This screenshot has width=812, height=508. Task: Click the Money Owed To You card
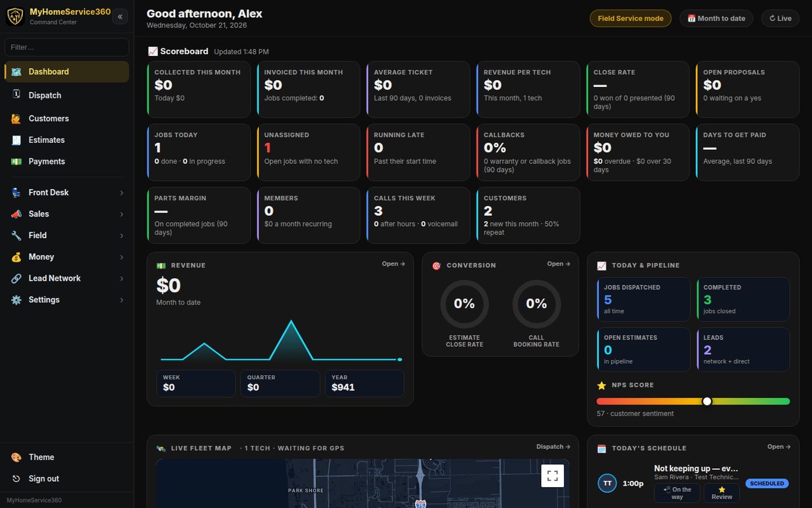click(638, 152)
